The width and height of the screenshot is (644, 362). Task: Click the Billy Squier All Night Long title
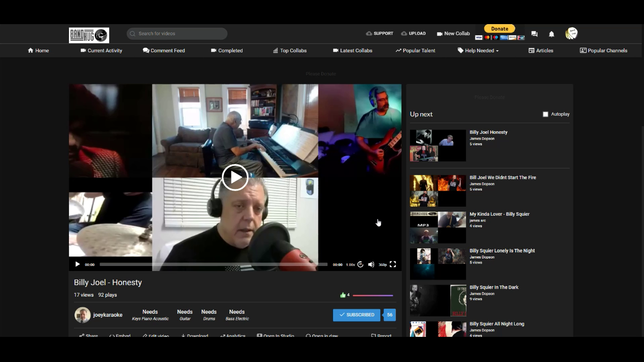(x=497, y=324)
